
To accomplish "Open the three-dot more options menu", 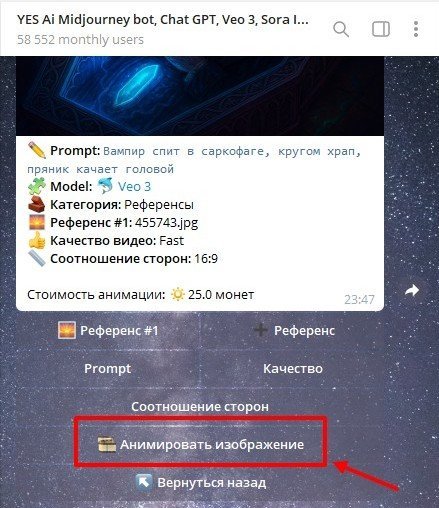I will coord(416,29).
